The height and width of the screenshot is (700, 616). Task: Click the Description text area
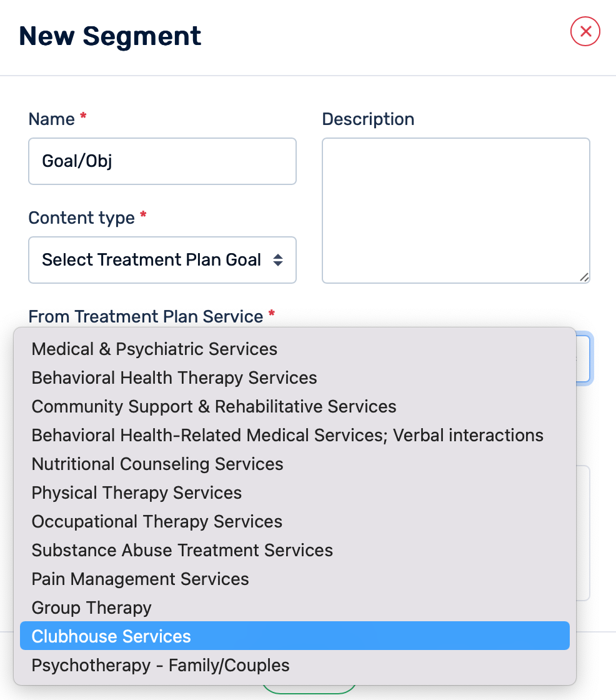pyautogui.click(x=455, y=210)
